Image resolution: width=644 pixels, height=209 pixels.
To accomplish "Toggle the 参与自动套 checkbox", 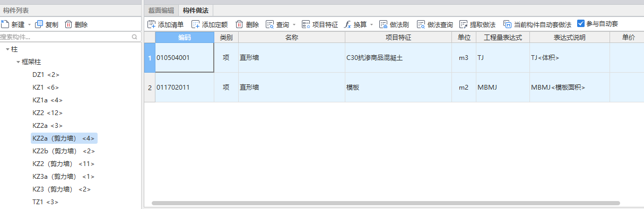I will pos(581,24).
